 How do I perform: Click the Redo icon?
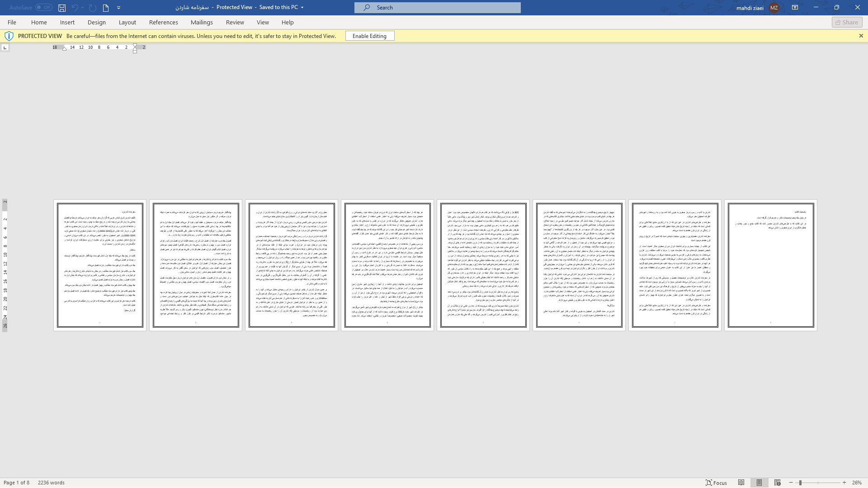(x=92, y=8)
